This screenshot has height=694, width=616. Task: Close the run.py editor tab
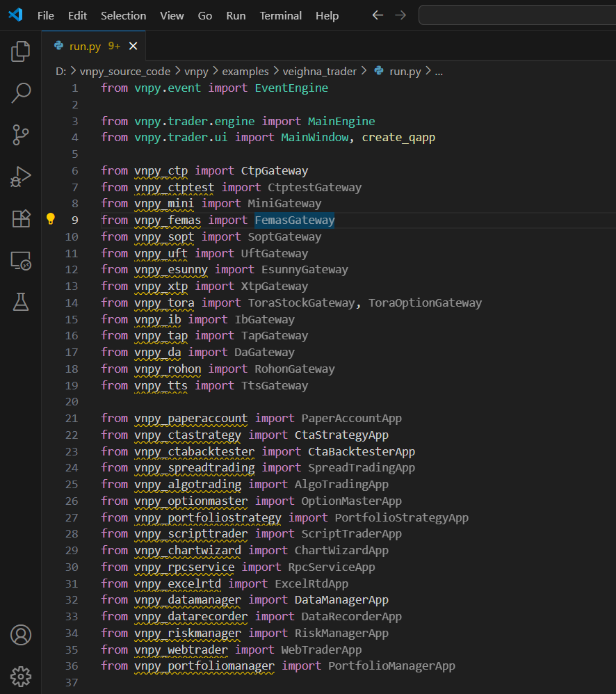click(x=133, y=46)
